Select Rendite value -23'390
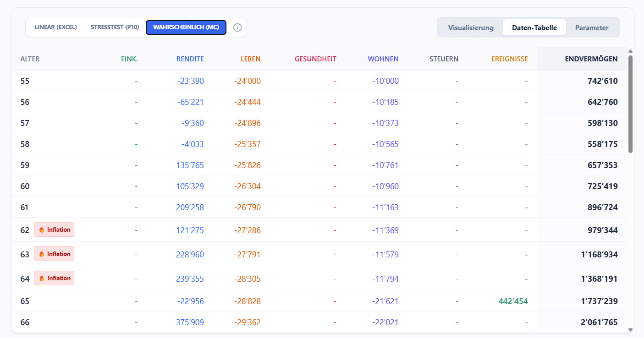 pos(191,81)
